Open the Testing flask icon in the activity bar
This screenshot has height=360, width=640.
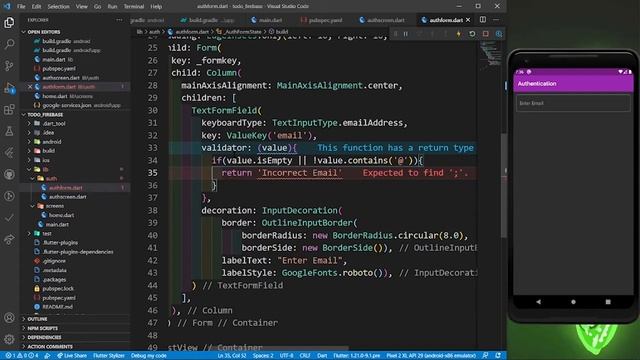pos(9,131)
